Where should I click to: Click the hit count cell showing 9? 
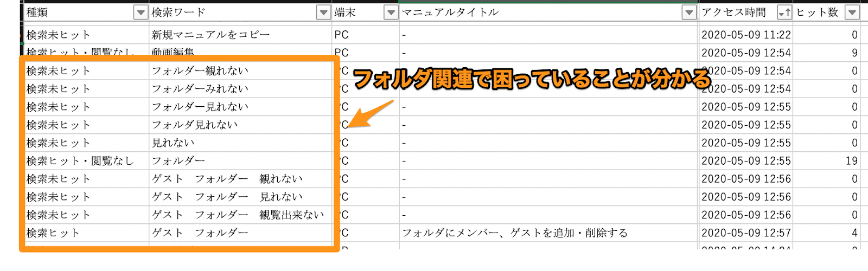854,53
